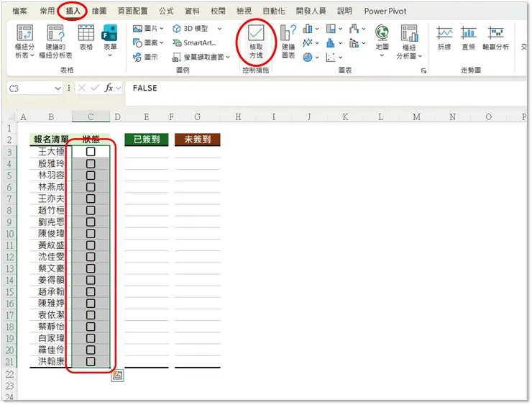This screenshot has height=405, width=532.
Task: Insert a statistic (histogram) chart
Action: [x=331, y=42]
